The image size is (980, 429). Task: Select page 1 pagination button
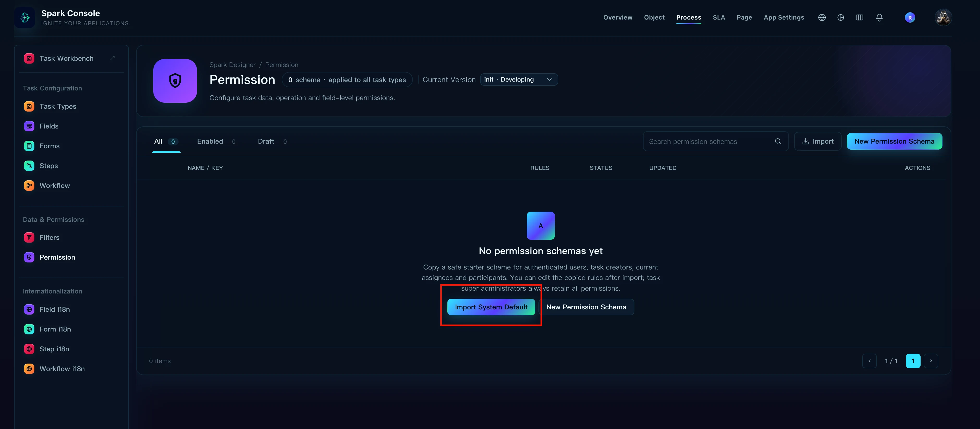click(913, 361)
